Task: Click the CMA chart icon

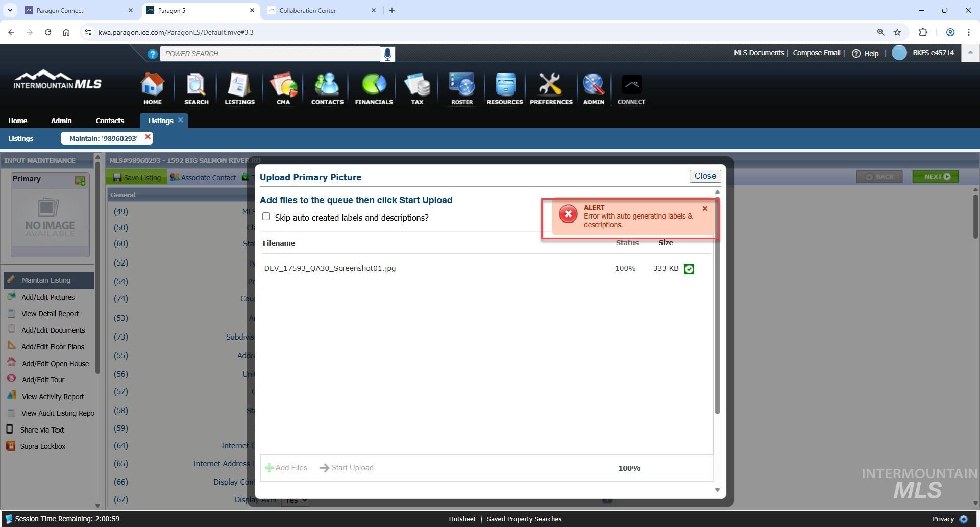Action: [283, 88]
